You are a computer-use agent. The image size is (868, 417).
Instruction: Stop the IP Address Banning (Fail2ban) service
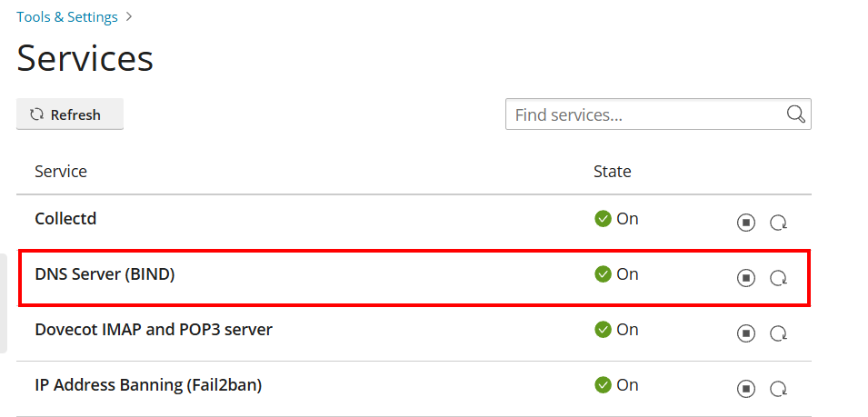click(x=745, y=389)
